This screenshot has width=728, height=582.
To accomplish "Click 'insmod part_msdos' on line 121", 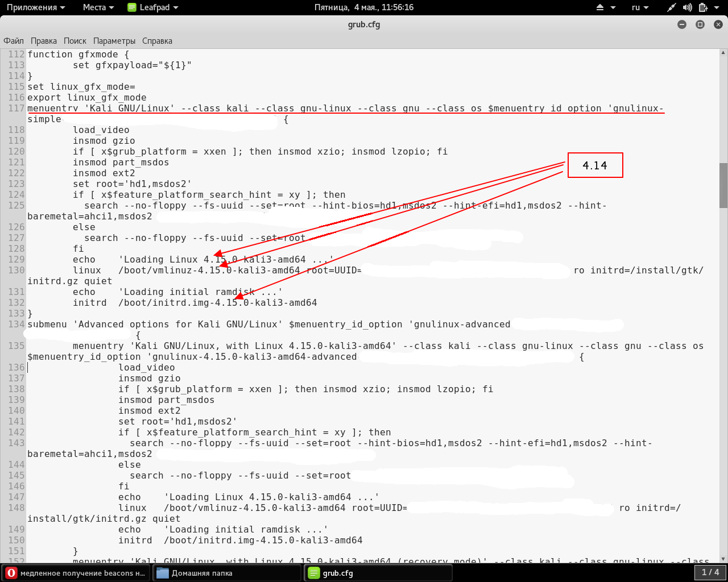I will pyautogui.click(x=121, y=163).
